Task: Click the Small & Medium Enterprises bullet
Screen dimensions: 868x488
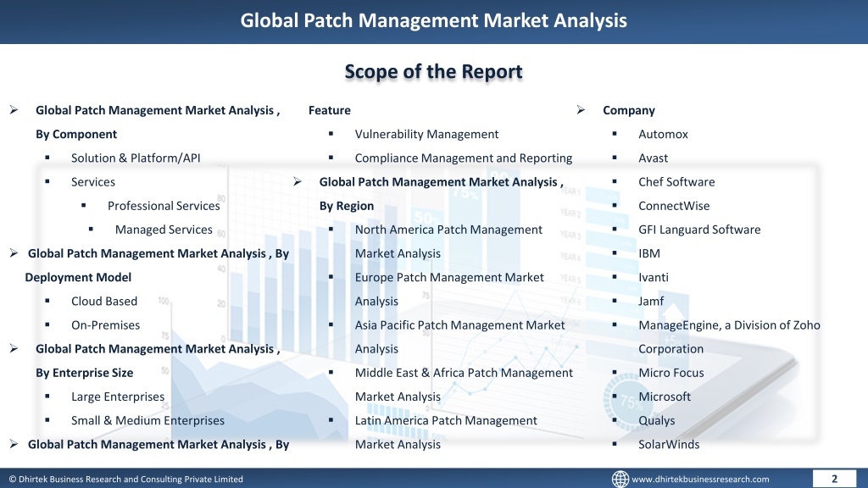Action: [x=147, y=420]
